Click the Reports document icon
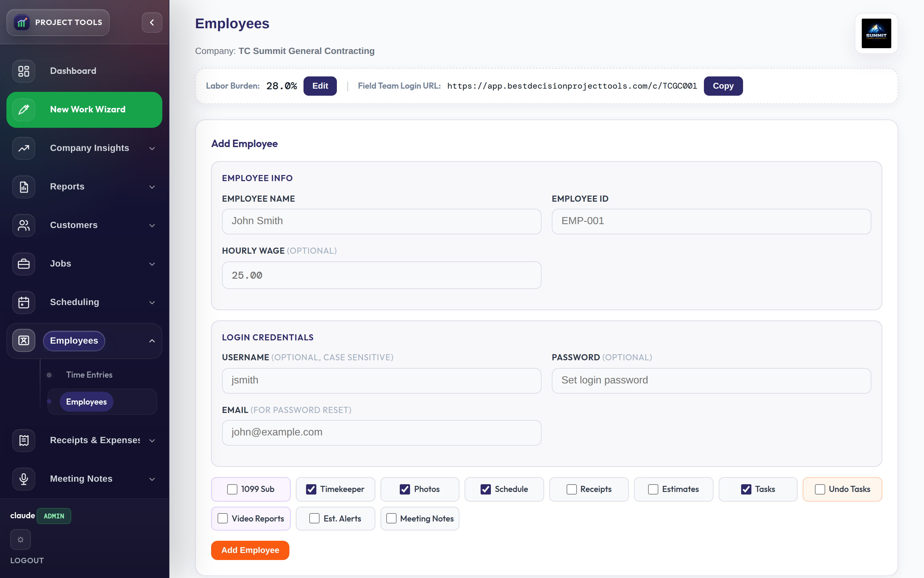 click(24, 187)
